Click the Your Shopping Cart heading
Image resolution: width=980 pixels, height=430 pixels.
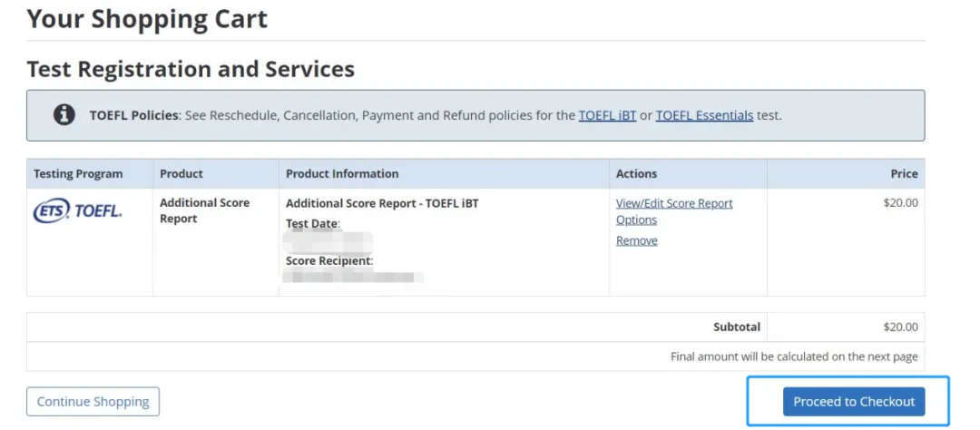tap(147, 18)
